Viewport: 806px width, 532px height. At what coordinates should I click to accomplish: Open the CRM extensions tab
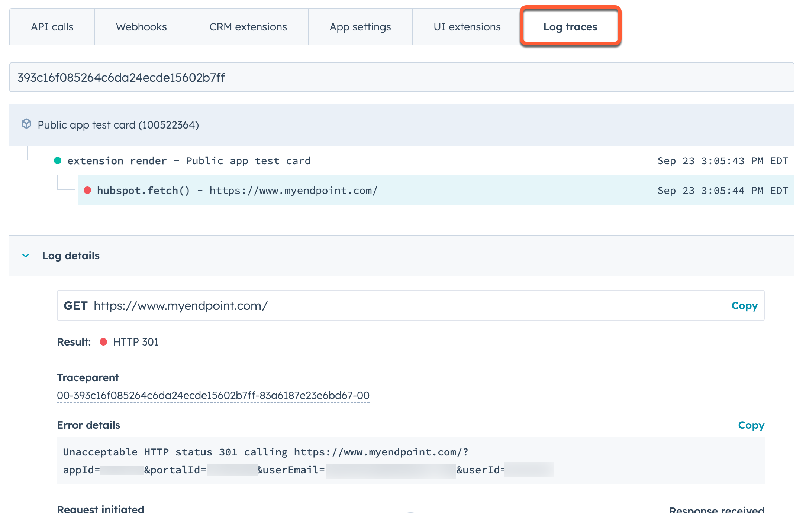(248, 27)
